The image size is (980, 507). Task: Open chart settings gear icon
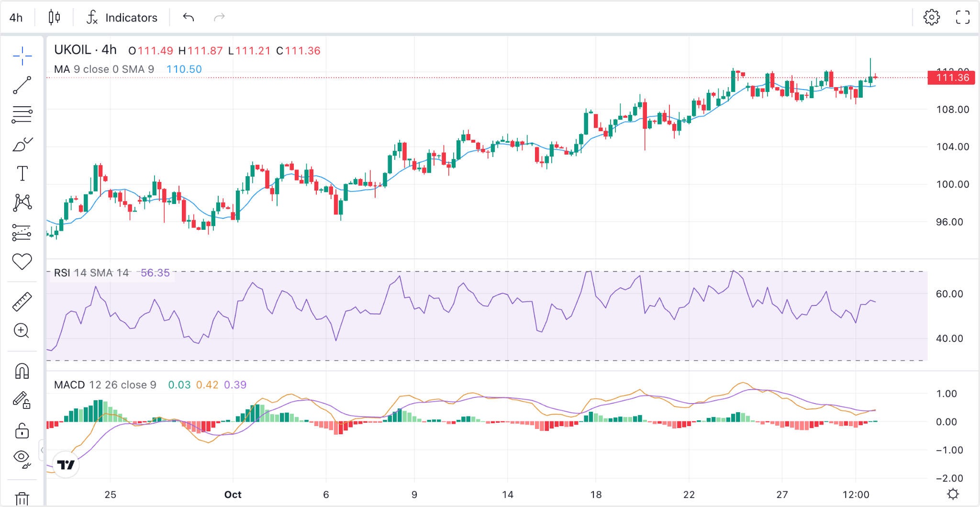tap(931, 17)
